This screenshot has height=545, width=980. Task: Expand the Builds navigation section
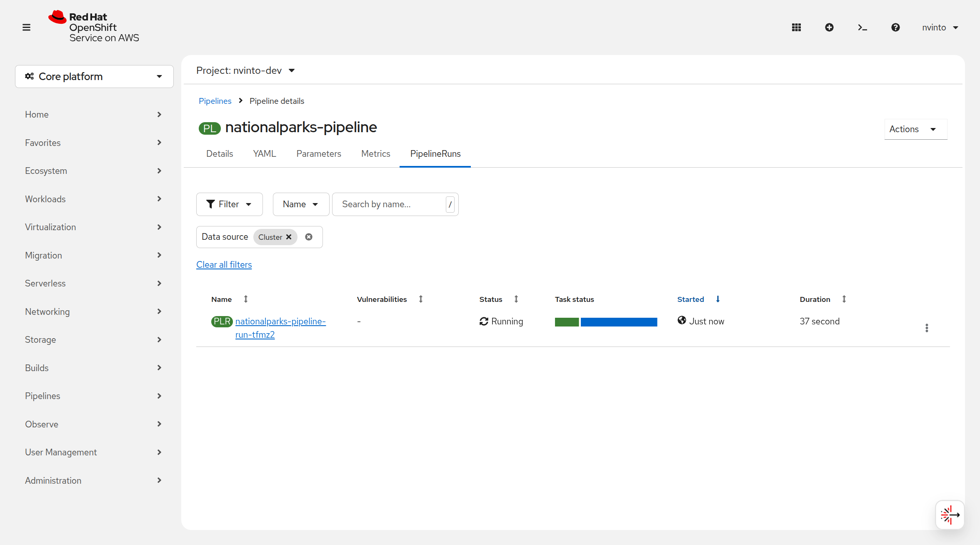coord(94,368)
